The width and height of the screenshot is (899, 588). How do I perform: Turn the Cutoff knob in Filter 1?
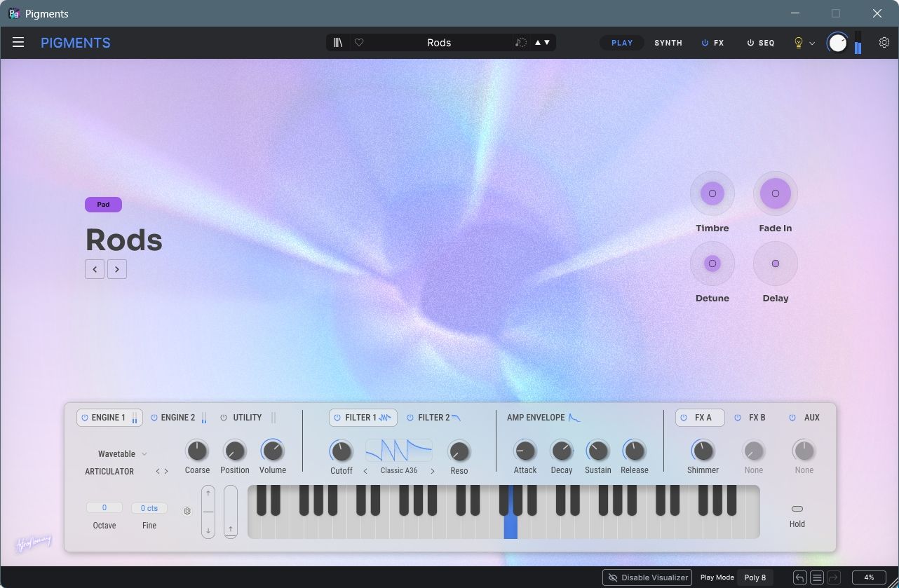[x=342, y=451]
